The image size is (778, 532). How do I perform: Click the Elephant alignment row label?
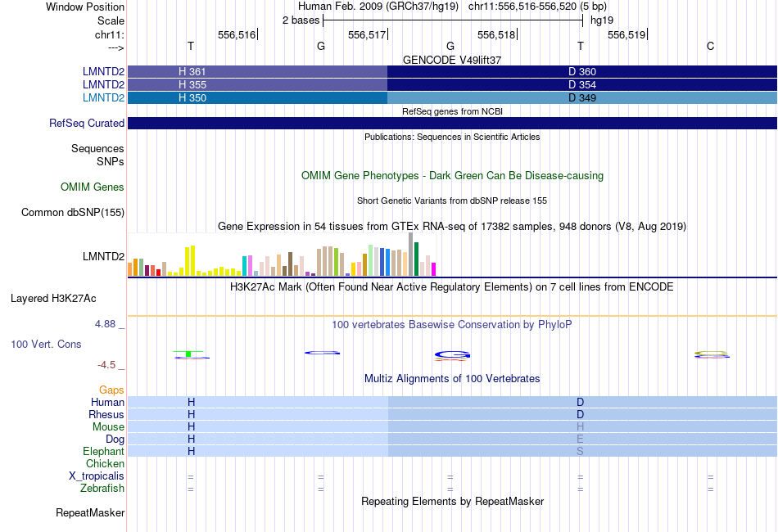tap(103, 451)
